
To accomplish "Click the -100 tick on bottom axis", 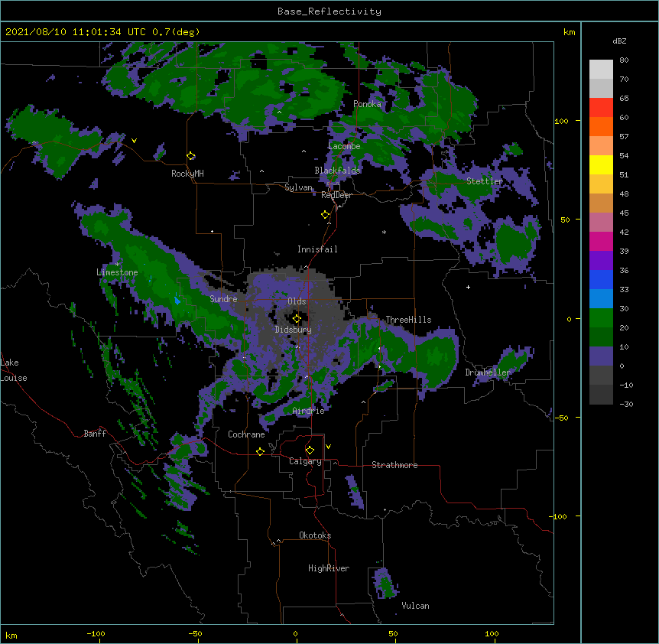I will click(96, 633).
